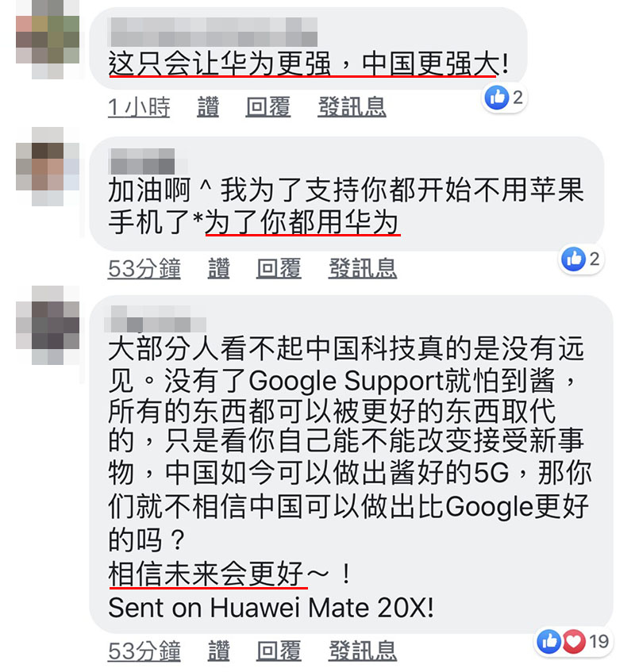Like the second comment with 讚
Viewport: 635px width, 672px height.
[x=218, y=269]
